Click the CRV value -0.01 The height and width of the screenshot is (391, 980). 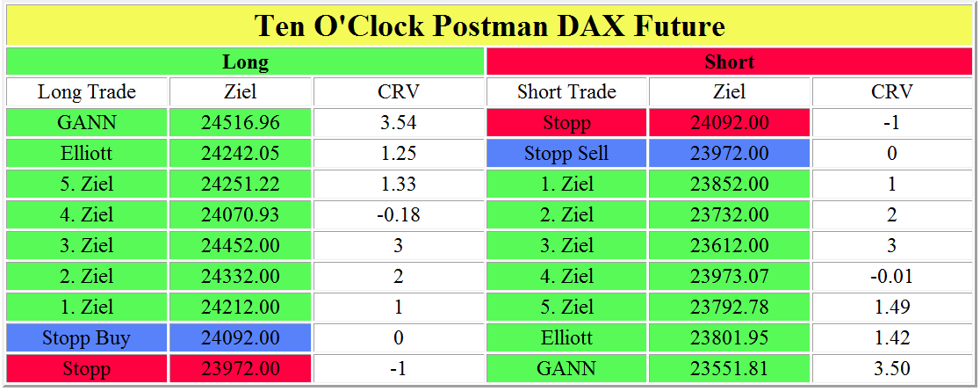[891, 277]
